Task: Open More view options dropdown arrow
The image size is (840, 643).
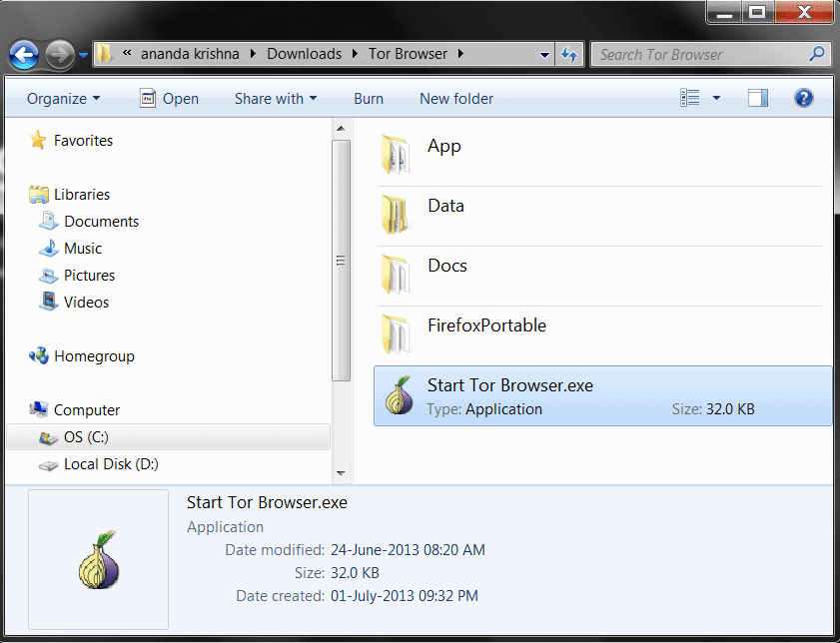Action: click(716, 98)
